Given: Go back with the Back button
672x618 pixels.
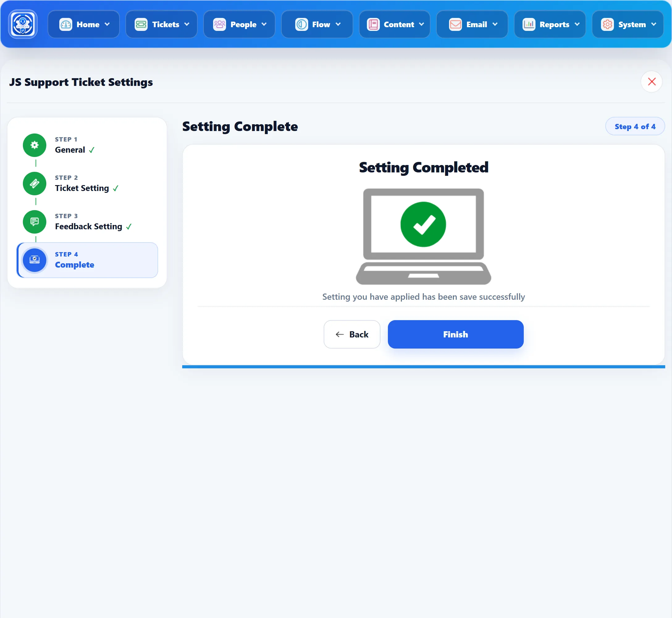Looking at the screenshot, I should point(352,334).
